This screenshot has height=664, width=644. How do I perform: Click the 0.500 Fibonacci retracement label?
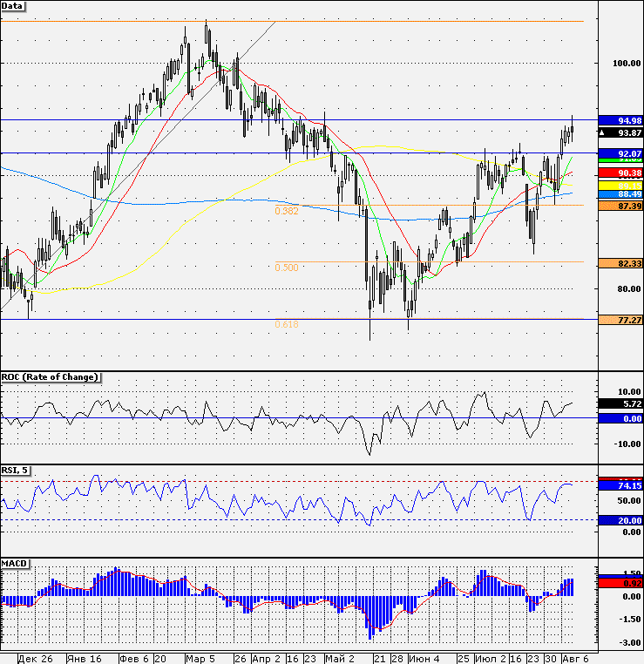coord(287,268)
